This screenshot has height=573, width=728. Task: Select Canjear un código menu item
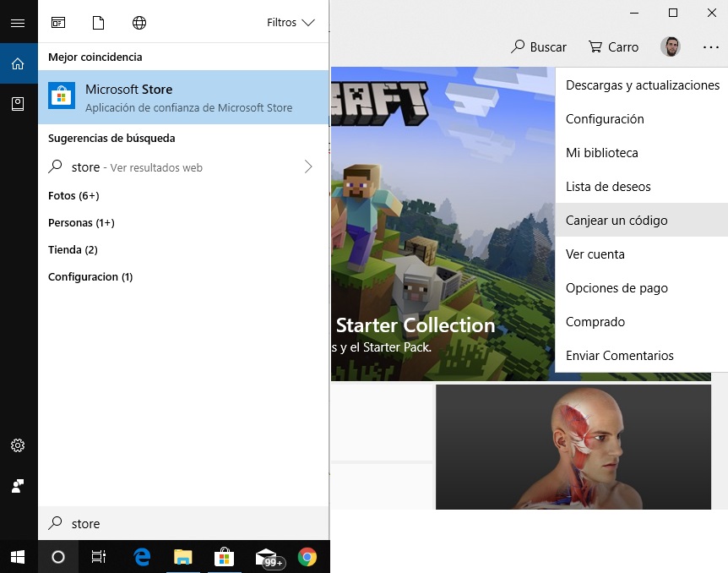pos(617,221)
